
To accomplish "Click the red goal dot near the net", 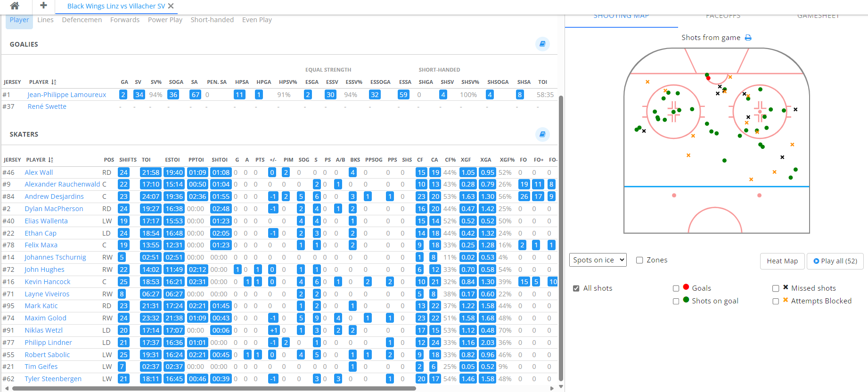I will pyautogui.click(x=708, y=78).
